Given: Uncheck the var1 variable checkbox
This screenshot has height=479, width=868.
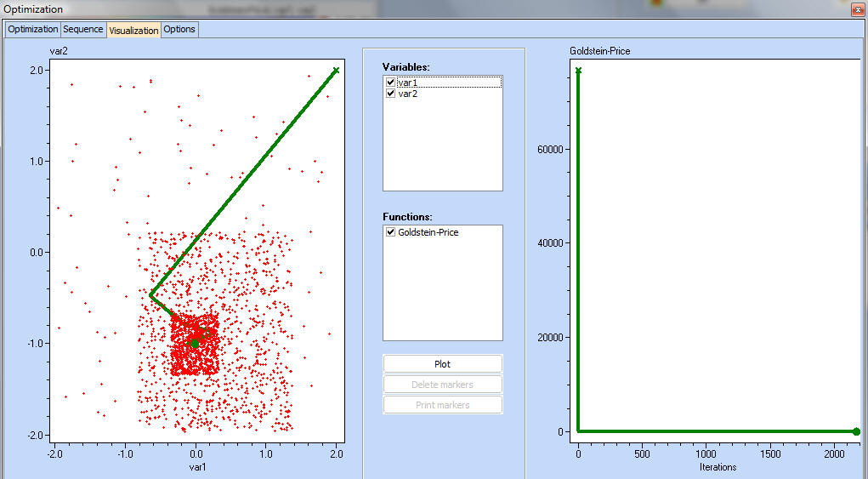Looking at the screenshot, I should [390, 83].
